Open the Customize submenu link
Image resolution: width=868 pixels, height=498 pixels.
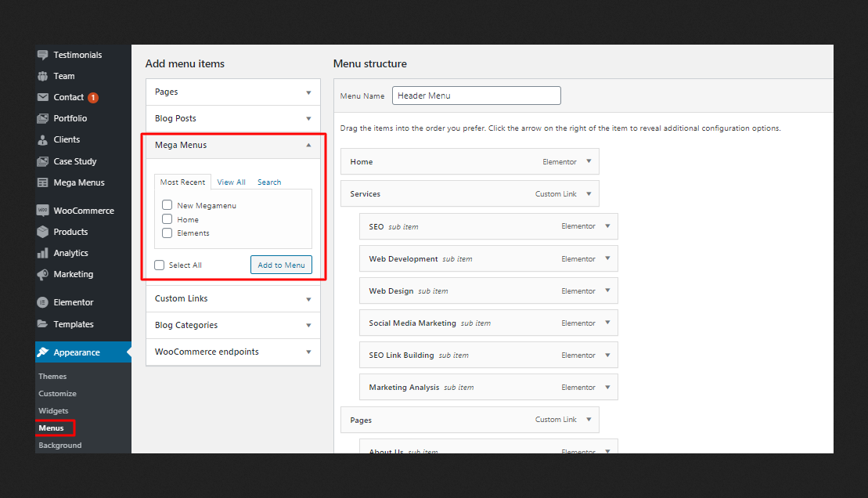pyautogui.click(x=58, y=394)
